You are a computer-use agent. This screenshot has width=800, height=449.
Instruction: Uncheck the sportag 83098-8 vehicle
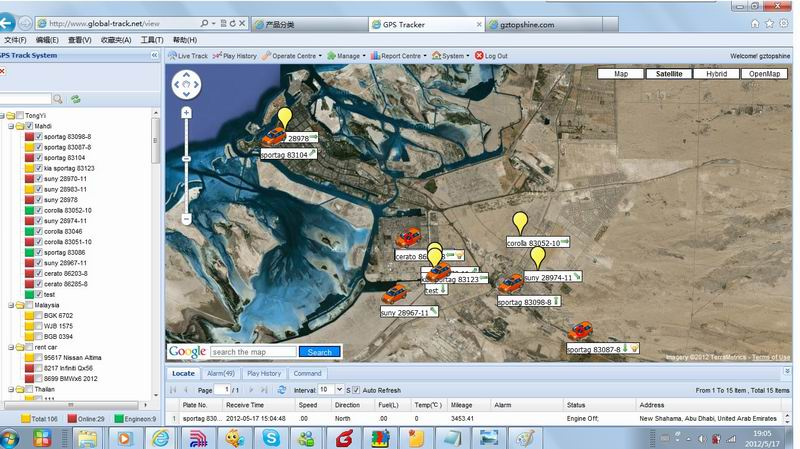[x=39, y=136]
